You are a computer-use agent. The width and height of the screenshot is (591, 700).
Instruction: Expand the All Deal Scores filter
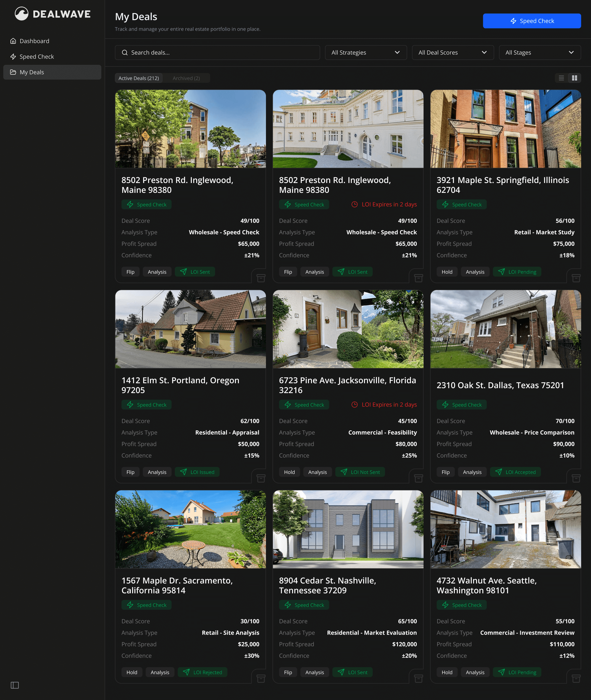pos(453,52)
